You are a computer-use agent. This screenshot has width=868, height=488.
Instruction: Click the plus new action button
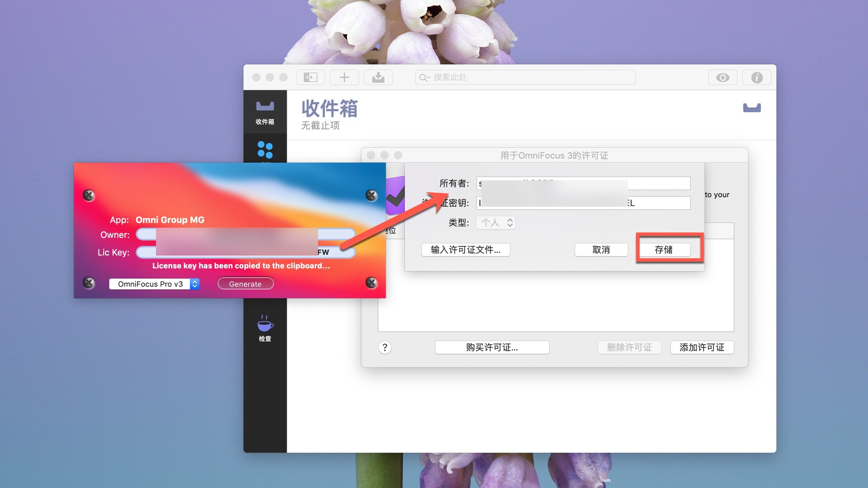pos(344,78)
